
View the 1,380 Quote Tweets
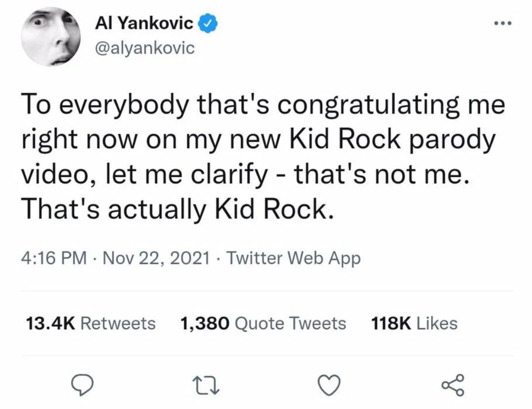click(263, 323)
